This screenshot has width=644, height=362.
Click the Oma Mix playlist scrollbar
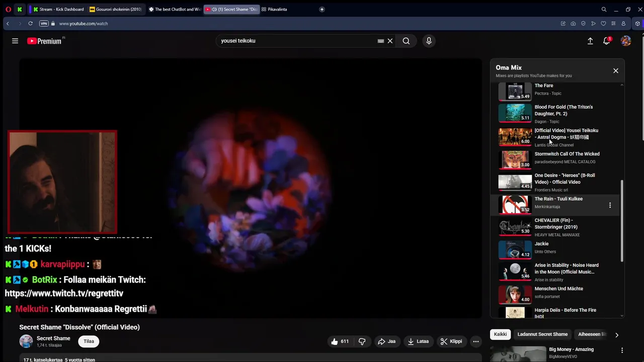(622, 221)
